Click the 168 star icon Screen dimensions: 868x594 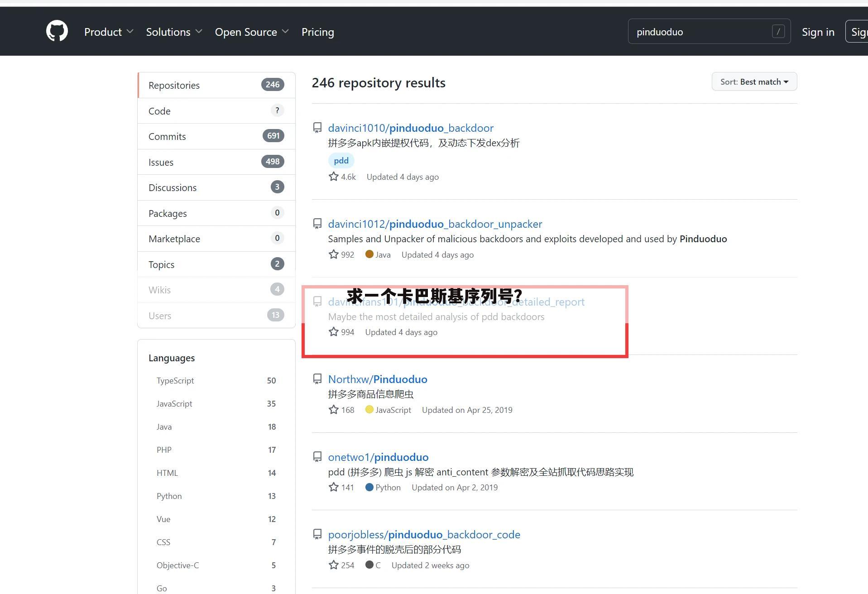[x=334, y=410]
